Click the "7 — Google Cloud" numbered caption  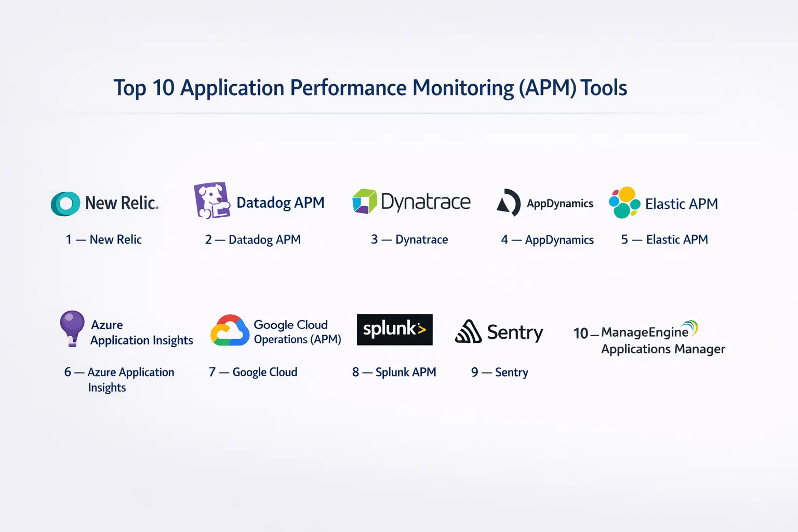(253, 372)
